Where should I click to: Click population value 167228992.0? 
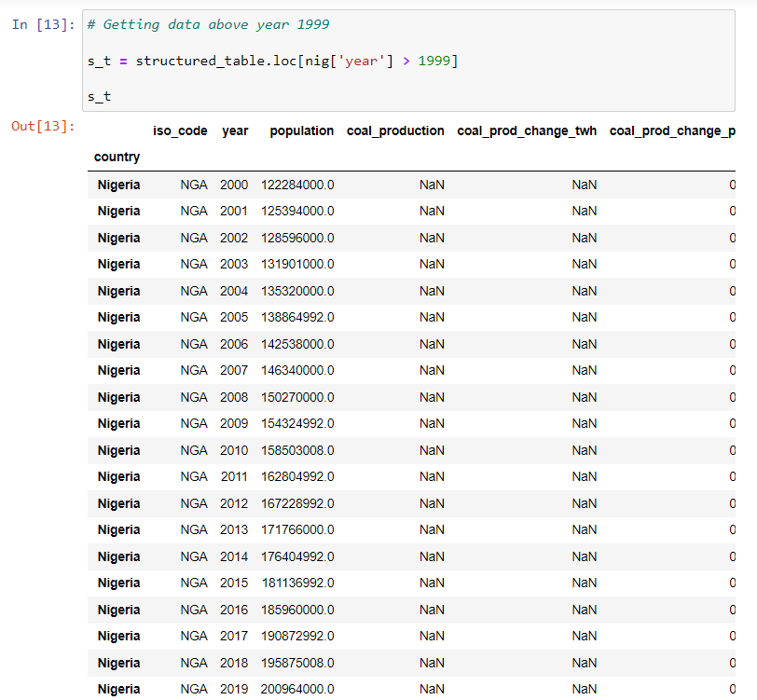[297, 503]
